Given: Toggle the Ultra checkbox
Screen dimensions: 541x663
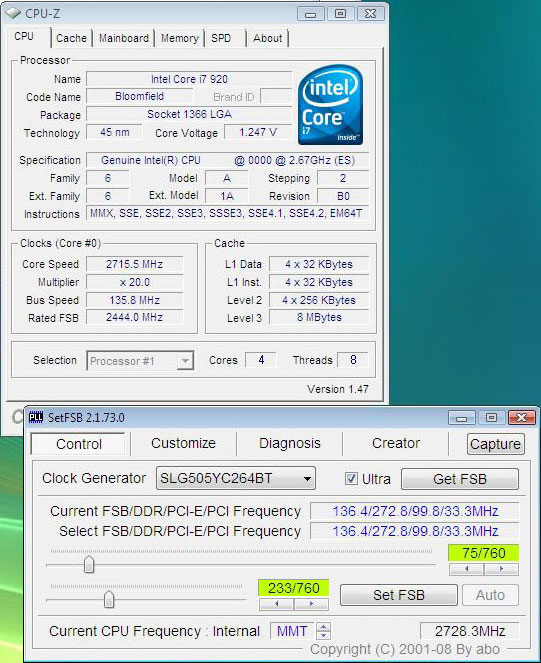Looking at the screenshot, I should coord(351,479).
